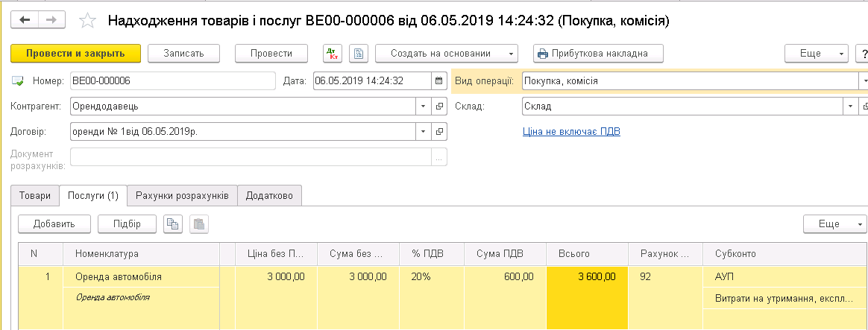Click the Номенклатура column header
868x330 pixels.
141,254
